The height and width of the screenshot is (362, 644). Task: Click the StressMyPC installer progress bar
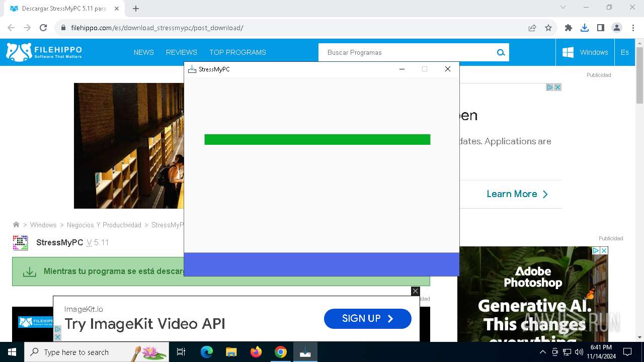[317, 139]
